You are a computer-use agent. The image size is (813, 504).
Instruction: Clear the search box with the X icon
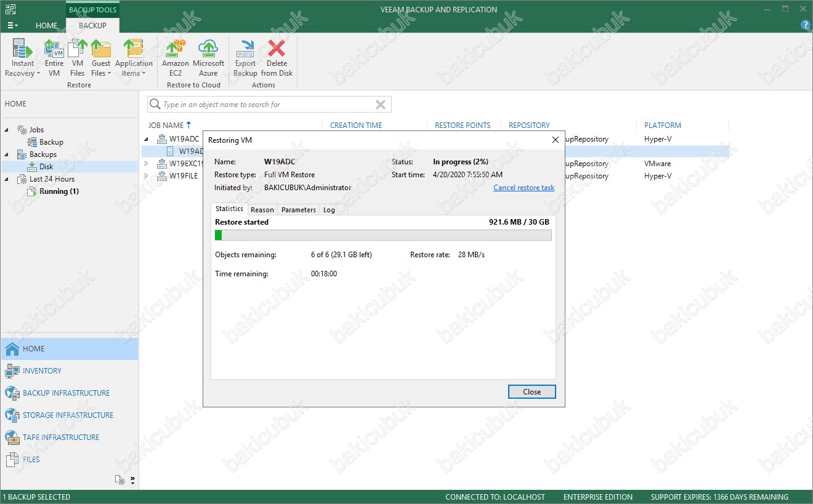[x=381, y=105]
